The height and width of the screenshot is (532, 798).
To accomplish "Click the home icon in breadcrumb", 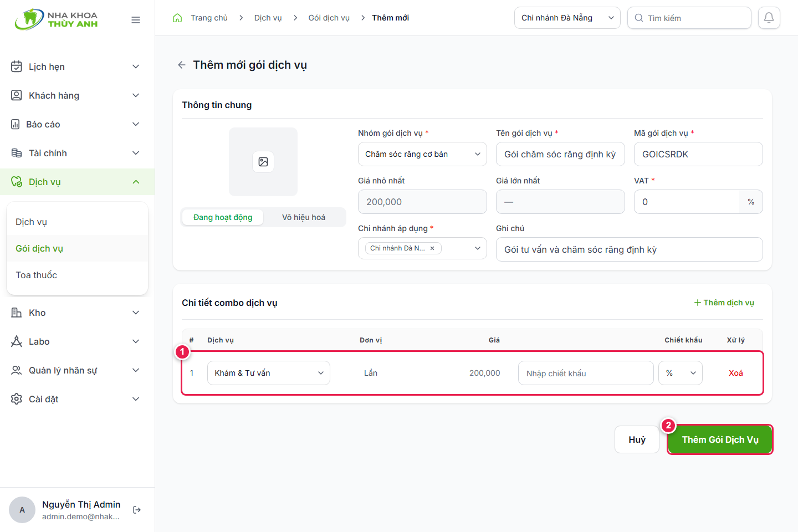I will 177,18.
